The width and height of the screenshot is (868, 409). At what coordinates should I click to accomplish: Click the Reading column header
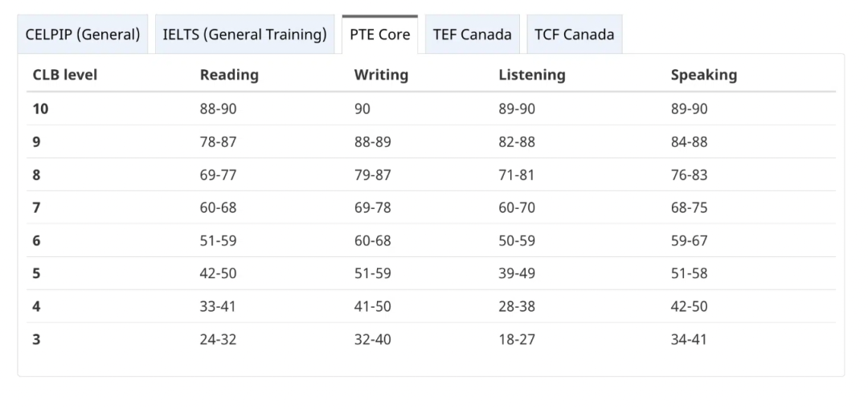point(229,75)
